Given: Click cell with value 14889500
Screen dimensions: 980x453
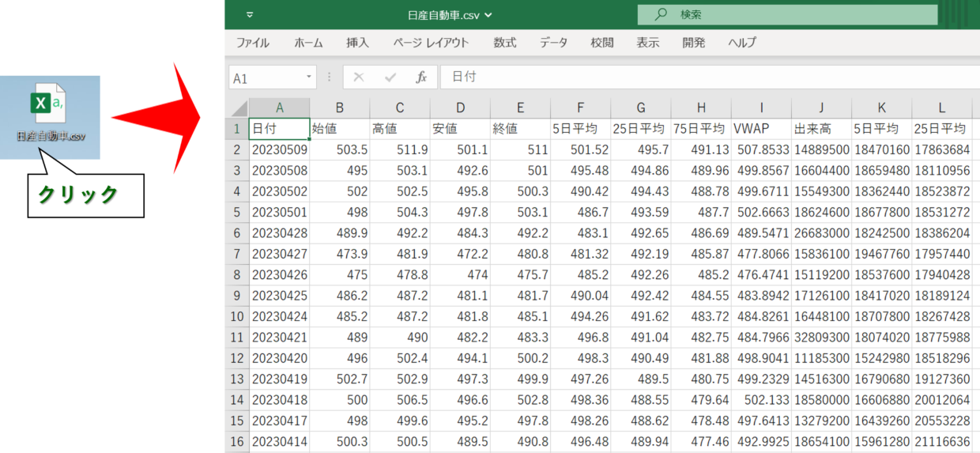Looking at the screenshot, I should click(822, 149).
